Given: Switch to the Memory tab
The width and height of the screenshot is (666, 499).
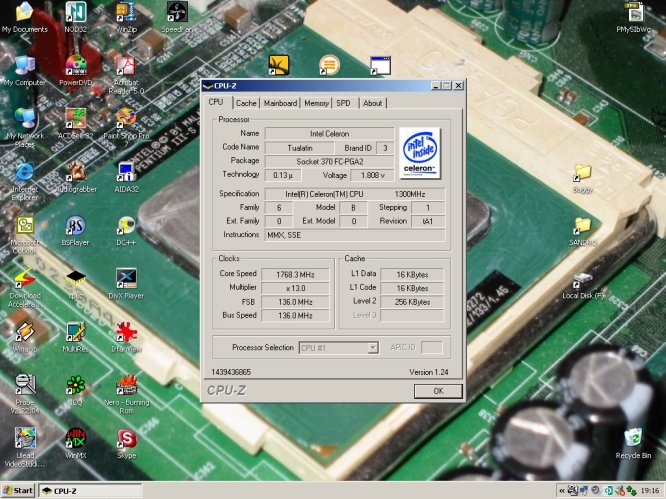Looking at the screenshot, I should pyautogui.click(x=316, y=103).
